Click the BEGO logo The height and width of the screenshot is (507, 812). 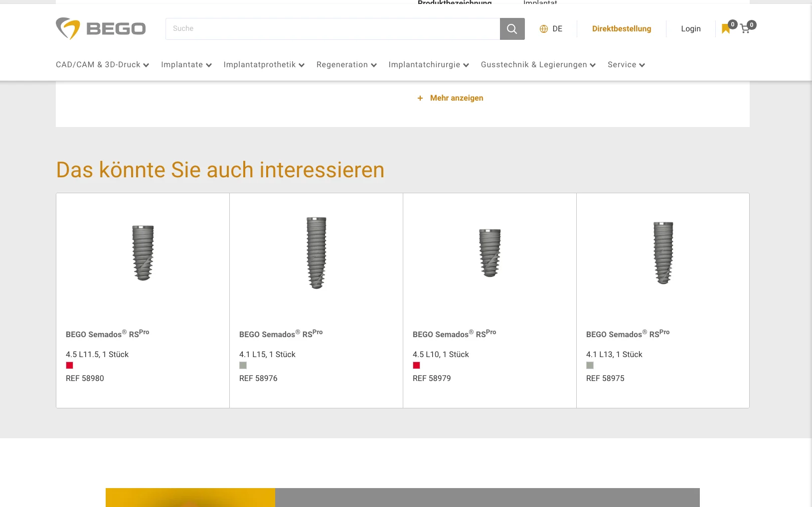(x=101, y=28)
